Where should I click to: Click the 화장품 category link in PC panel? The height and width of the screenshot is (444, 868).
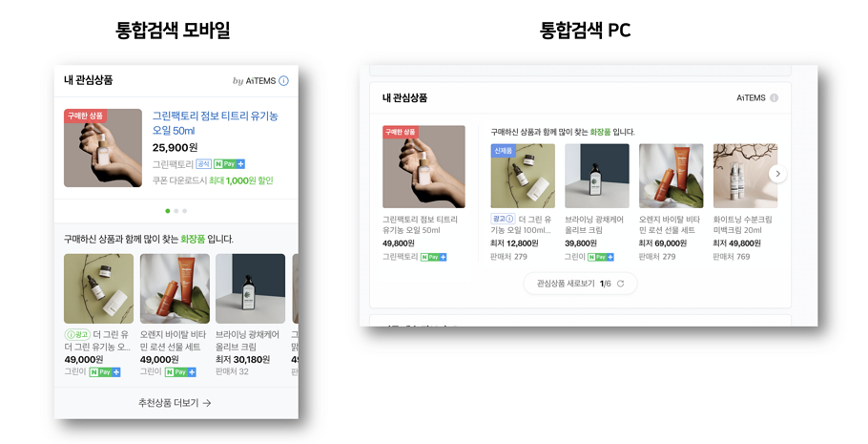click(599, 132)
